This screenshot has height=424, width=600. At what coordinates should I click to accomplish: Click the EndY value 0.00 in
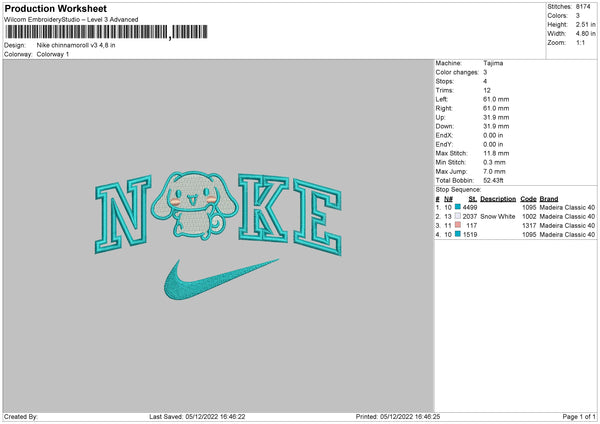coord(493,145)
